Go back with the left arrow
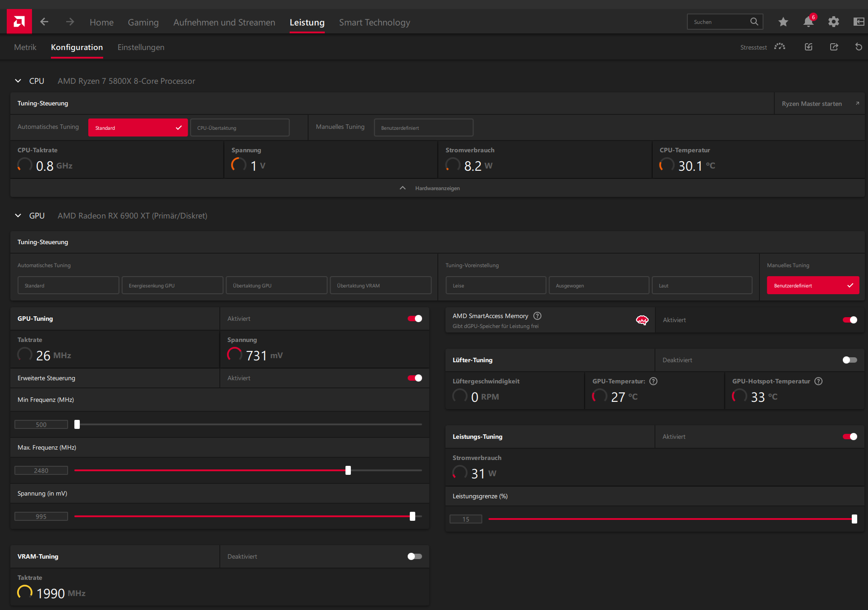868x610 pixels. pos(44,22)
